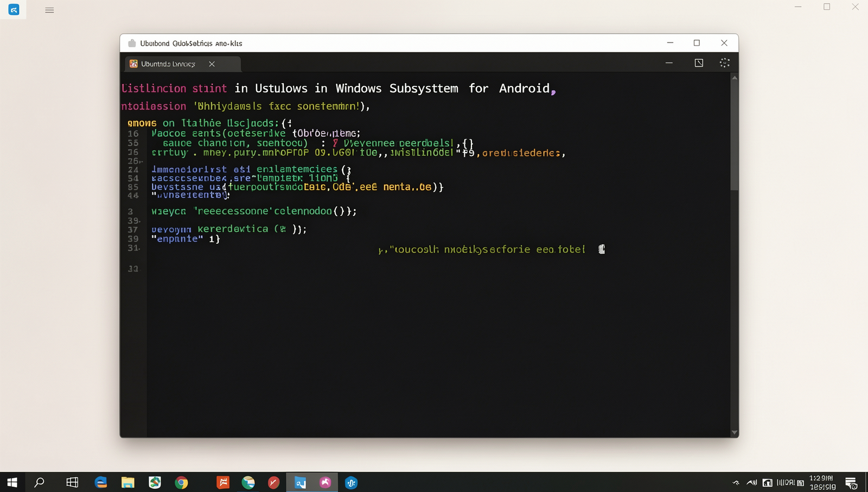The image size is (868, 492).
Task: Click the green globe-like taskbar icon
Action: tap(248, 482)
